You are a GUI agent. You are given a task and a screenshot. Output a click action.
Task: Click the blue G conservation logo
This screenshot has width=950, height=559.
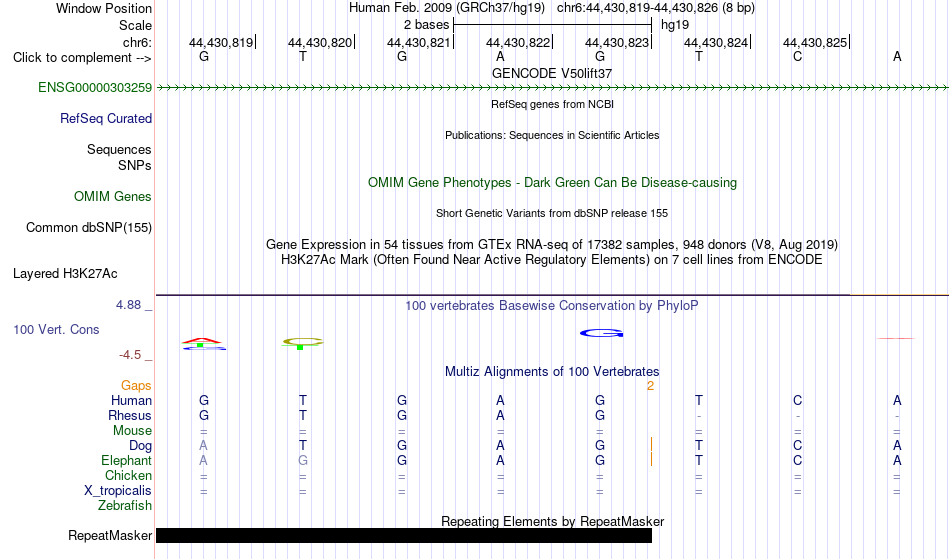point(602,333)
